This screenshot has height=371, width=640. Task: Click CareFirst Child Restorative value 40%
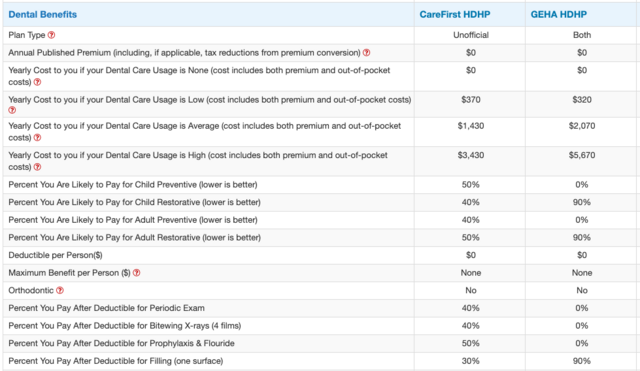pos(471,202)
